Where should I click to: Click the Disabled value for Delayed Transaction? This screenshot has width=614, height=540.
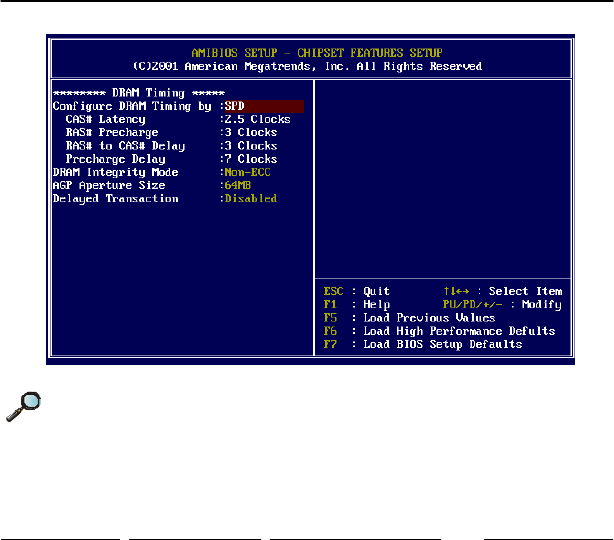coord(251,199)
